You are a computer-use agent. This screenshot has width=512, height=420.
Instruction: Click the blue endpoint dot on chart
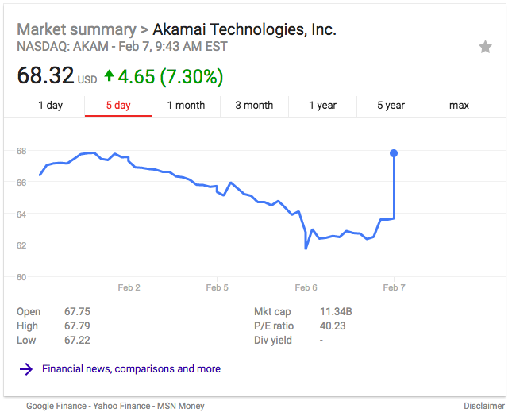point(394,153)
